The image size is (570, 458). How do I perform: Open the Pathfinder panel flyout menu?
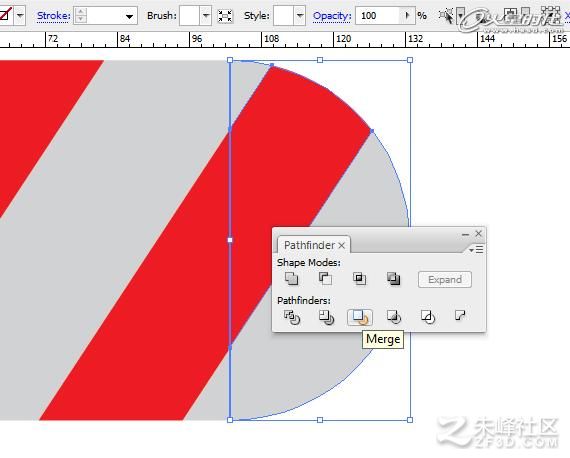pos(476,249)
